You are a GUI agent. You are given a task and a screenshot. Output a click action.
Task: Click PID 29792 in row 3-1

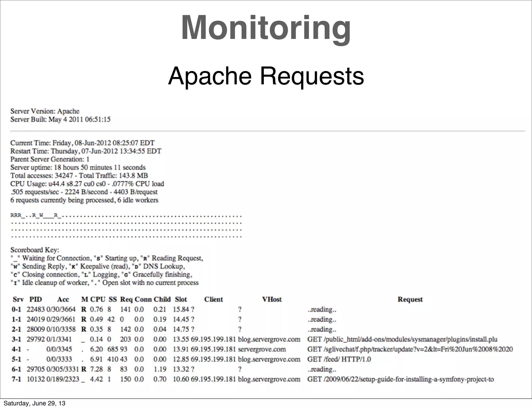[36, 339]
